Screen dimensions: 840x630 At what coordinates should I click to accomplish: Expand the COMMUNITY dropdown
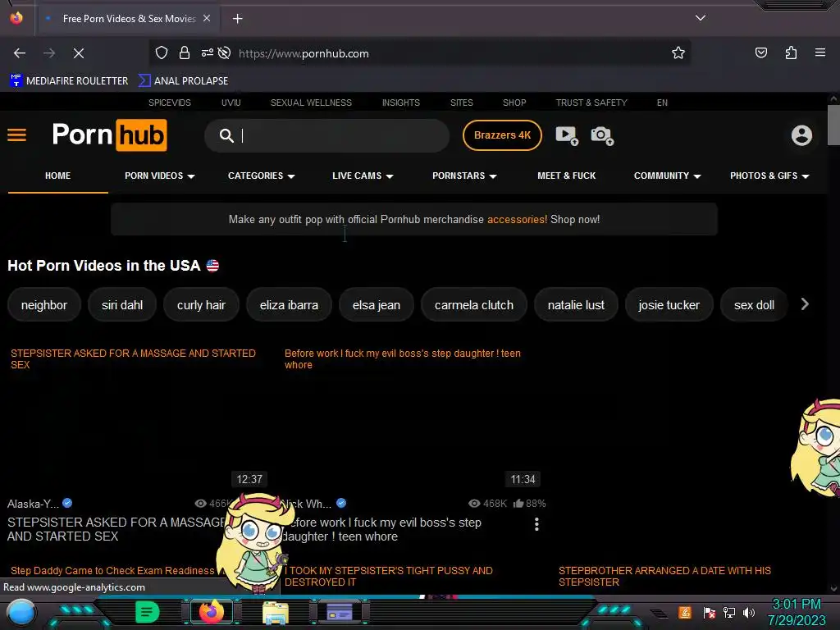coord(668,176)
